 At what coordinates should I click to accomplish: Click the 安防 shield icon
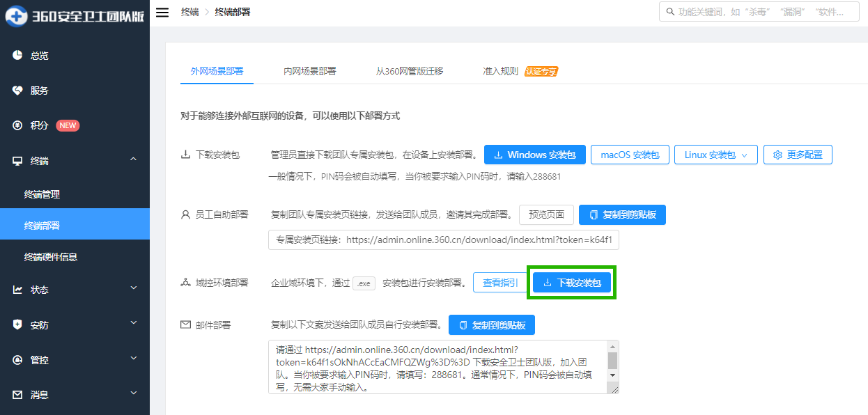(18, 324)
